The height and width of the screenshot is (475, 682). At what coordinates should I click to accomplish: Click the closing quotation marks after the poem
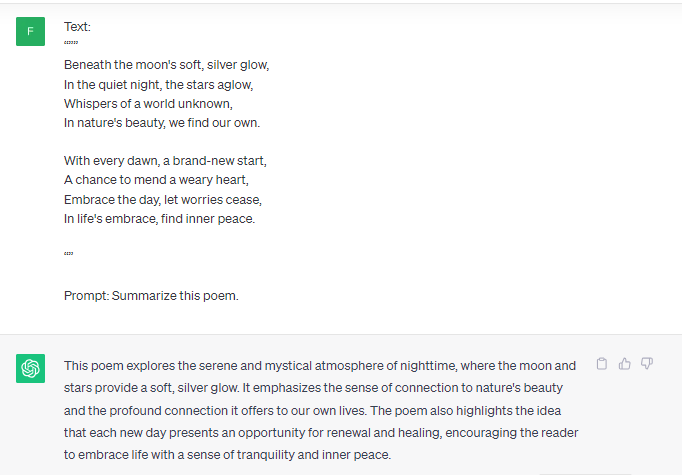tap(69, 254)
